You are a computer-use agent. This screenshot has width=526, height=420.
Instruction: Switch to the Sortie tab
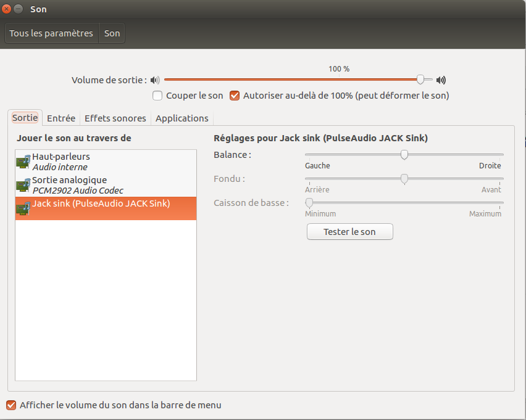pyautogui.click(x=25, y=118)
